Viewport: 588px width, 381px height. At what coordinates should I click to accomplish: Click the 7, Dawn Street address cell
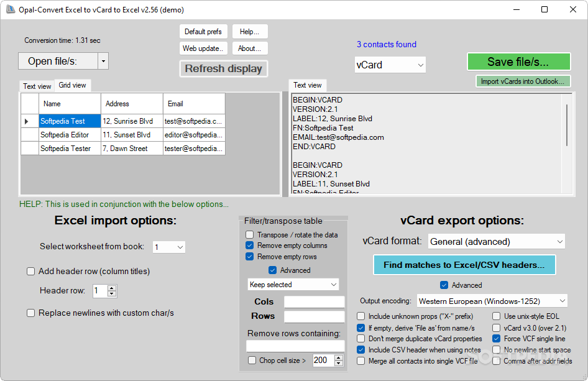coord(132,149)
